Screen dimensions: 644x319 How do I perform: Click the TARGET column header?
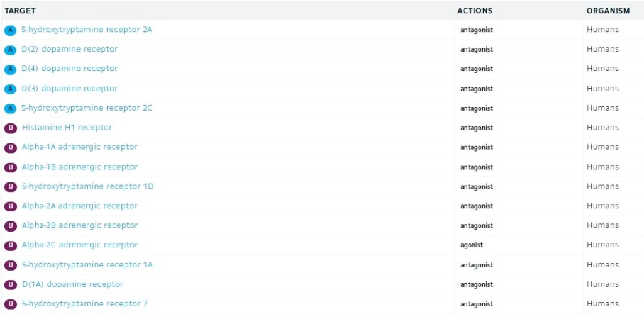20,11
